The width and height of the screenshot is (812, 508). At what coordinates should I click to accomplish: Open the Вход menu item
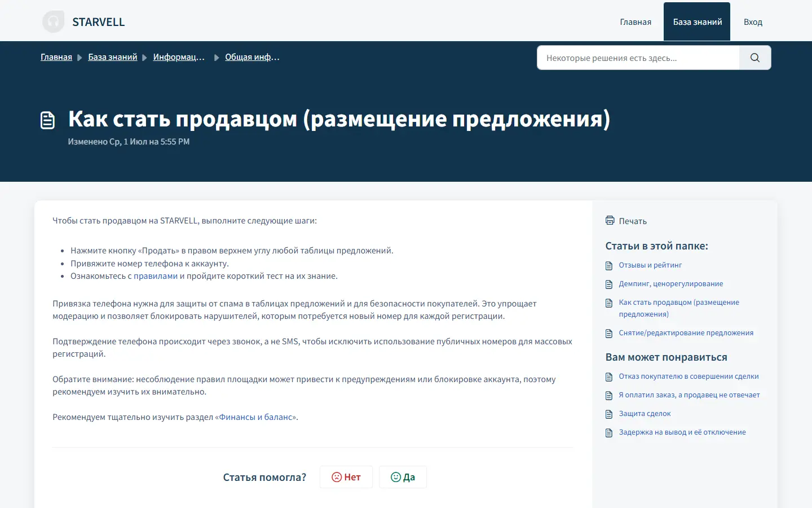(x=753, y=22)
